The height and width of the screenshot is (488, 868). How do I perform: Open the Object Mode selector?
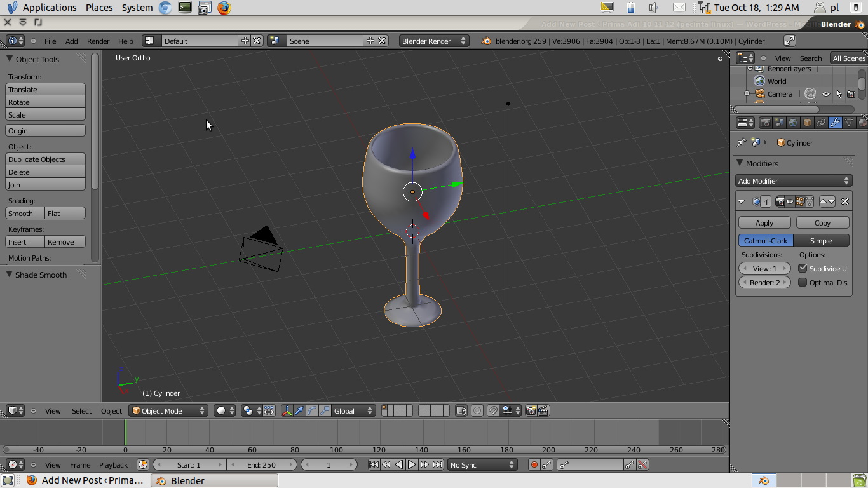pos(168,411)
